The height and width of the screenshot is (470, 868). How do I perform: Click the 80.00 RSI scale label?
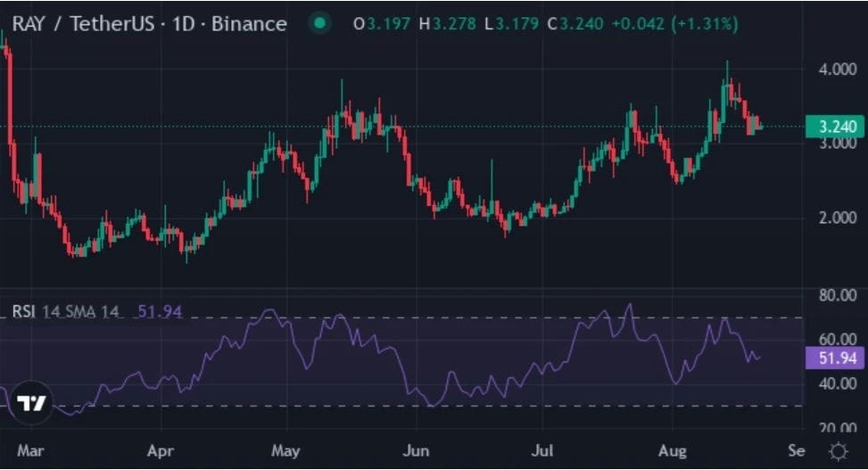(838, 295)
